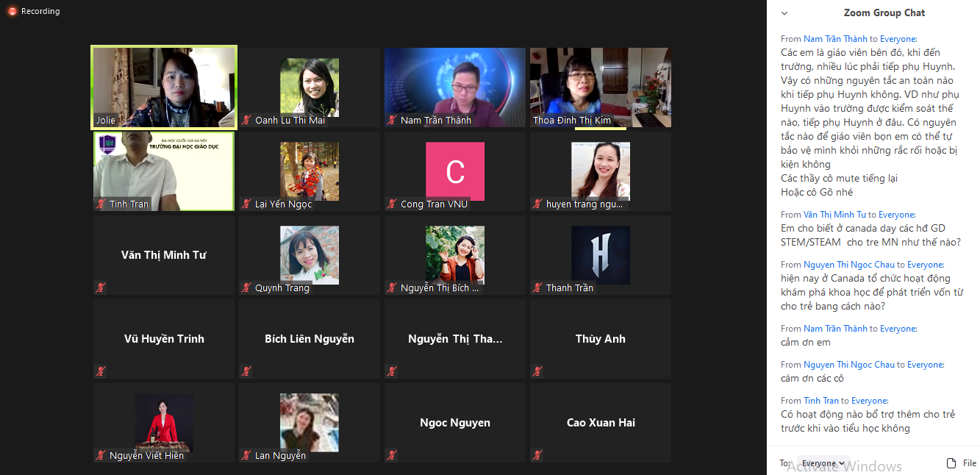The image size is (980, 475).
Task: Click the File attachment icon in chat
Action: click(951, 463)
